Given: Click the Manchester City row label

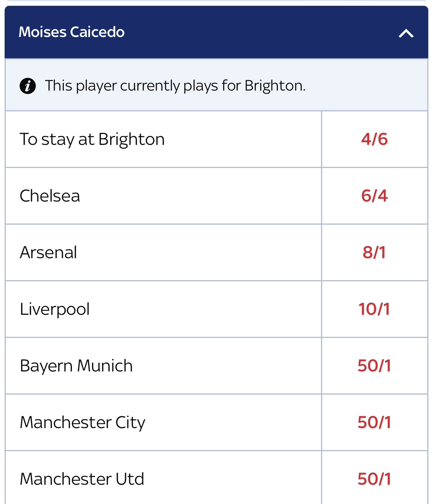Looking at the screenshot, I should pos(82,423).
